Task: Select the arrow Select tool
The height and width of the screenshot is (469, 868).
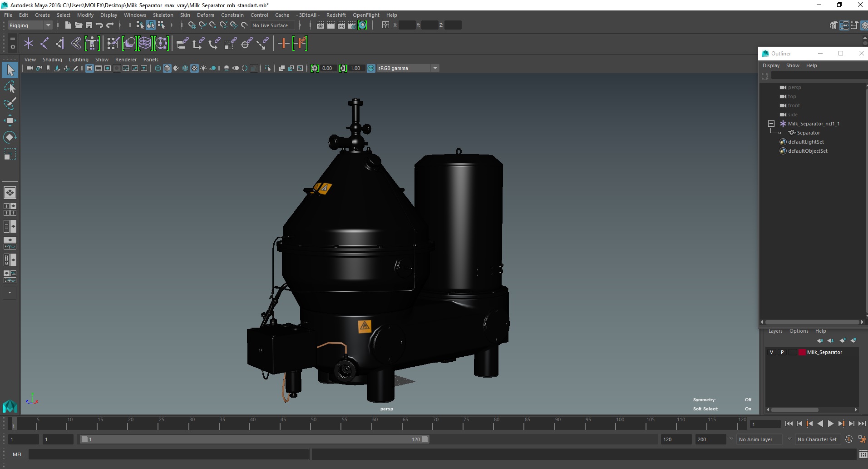Action: 10,70
